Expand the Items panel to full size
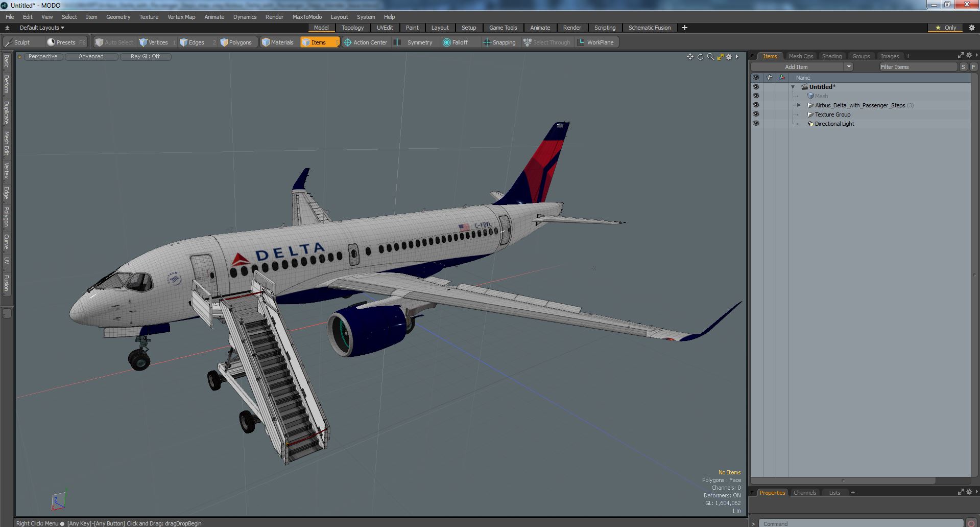The image size is (980, 527). click(961, 55)
